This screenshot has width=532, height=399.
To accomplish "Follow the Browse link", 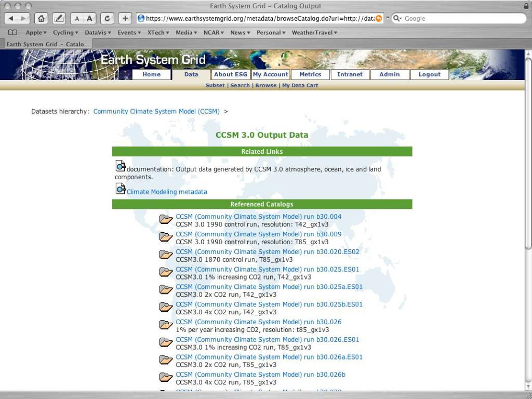I will 265,86.
